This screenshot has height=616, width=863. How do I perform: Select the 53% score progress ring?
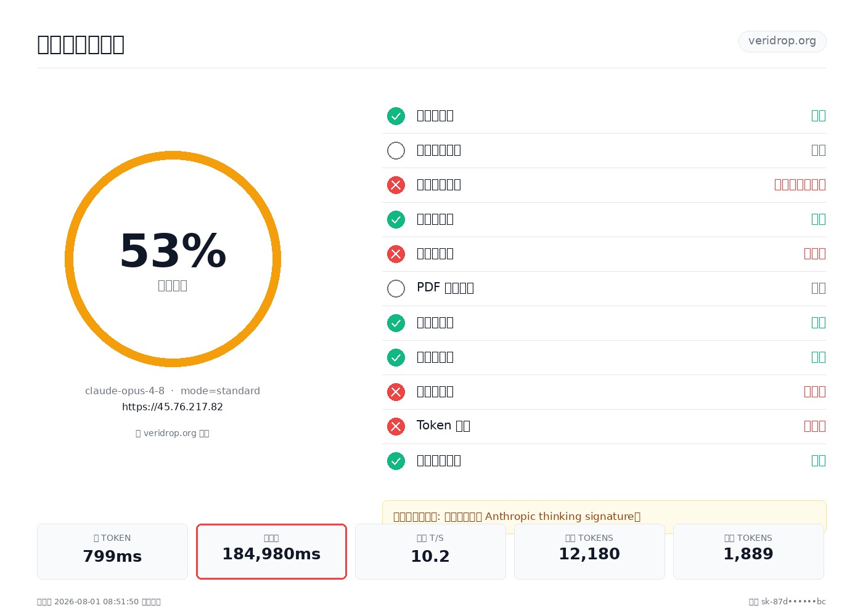click(x=173, y=259)
